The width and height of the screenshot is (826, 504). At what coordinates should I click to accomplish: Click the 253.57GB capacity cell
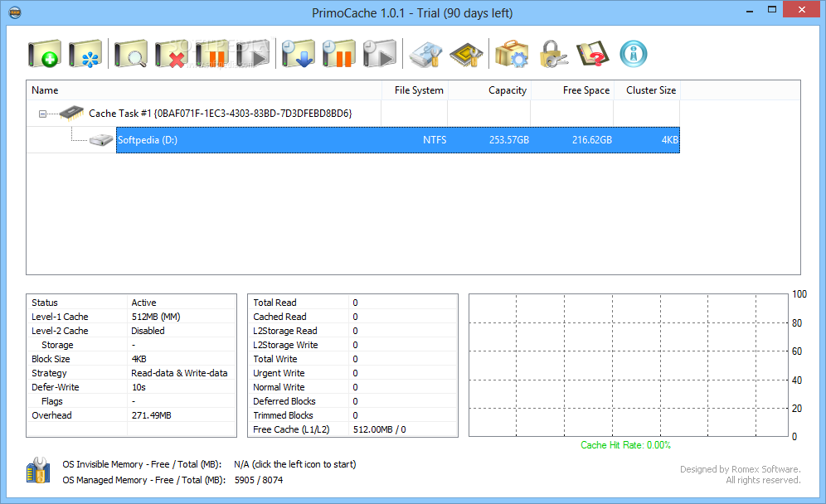[x=509, y=140]
